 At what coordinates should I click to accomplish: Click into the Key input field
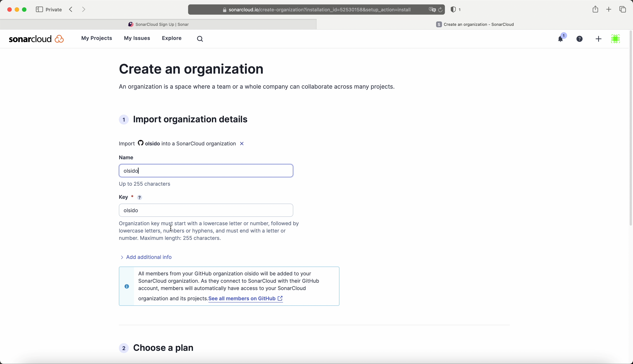pos(206,210)
